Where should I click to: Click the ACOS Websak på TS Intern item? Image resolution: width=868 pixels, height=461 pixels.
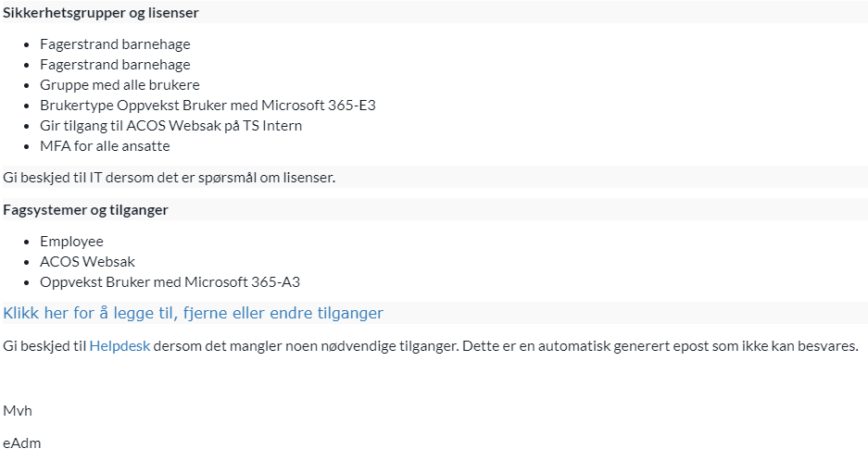171,126
